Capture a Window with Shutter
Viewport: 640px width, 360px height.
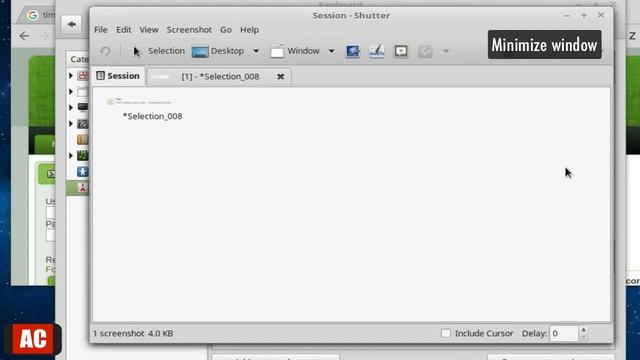pos(295,51)
